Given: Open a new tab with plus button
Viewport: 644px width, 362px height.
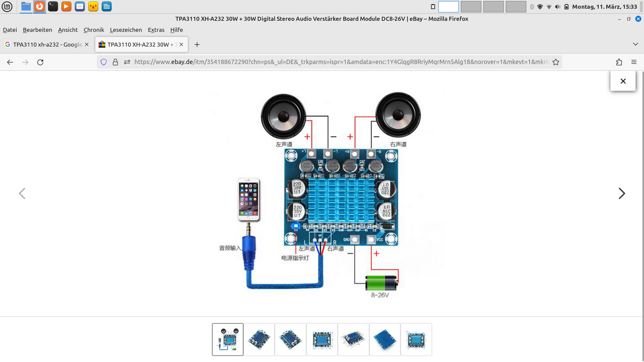Looking at the screenshot, I should [x=197, y=44].
